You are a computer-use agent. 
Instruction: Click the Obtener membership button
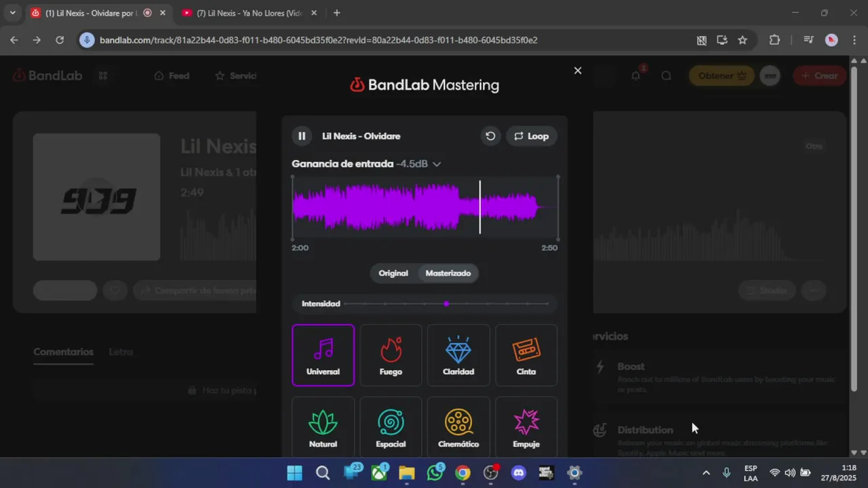tap(722, 76)
